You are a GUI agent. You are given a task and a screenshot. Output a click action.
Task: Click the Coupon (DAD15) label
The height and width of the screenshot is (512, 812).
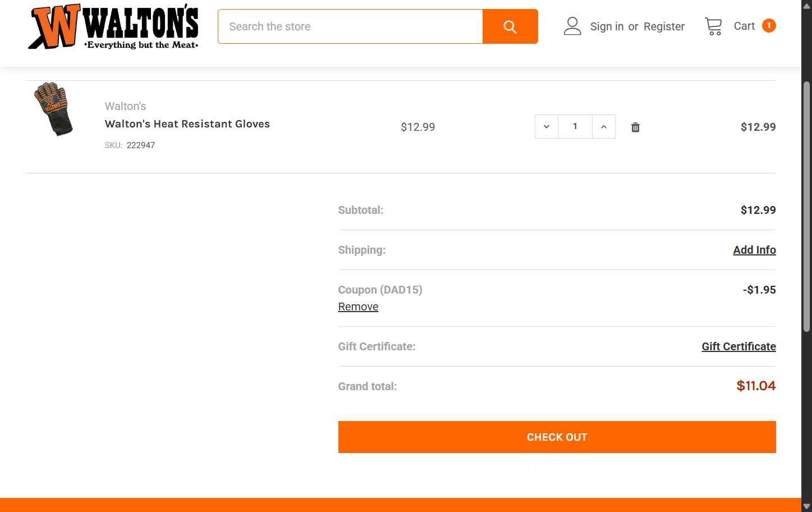pyautogui.click(x=380, y=290)
